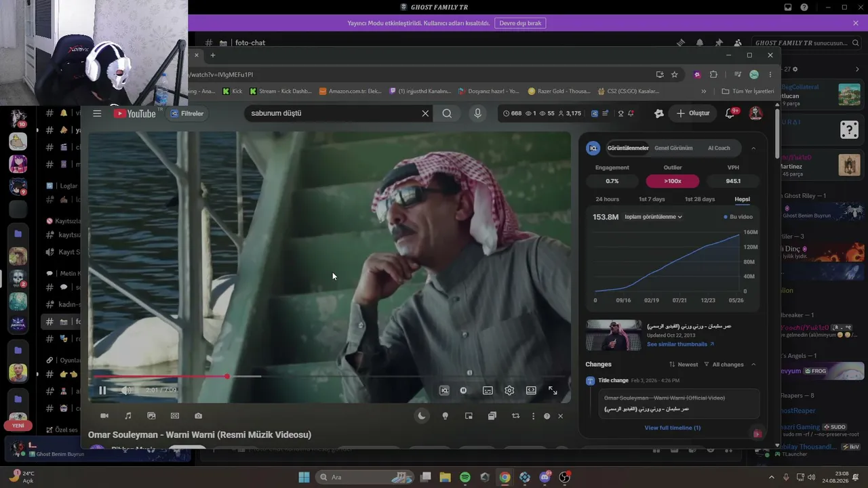Open the YouTube player settings gear
The width and height of the screenshot is (868, 488).
(509, 390)
